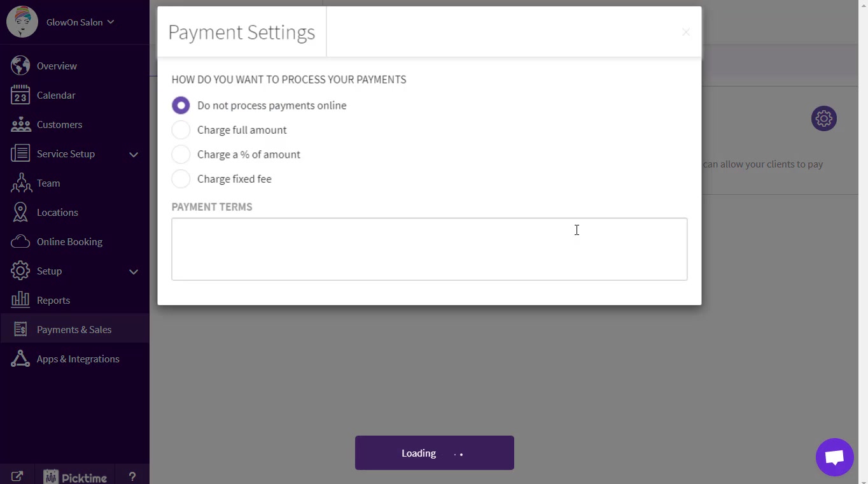Select "Charge fixed fee" radio button

click(181, 179)
